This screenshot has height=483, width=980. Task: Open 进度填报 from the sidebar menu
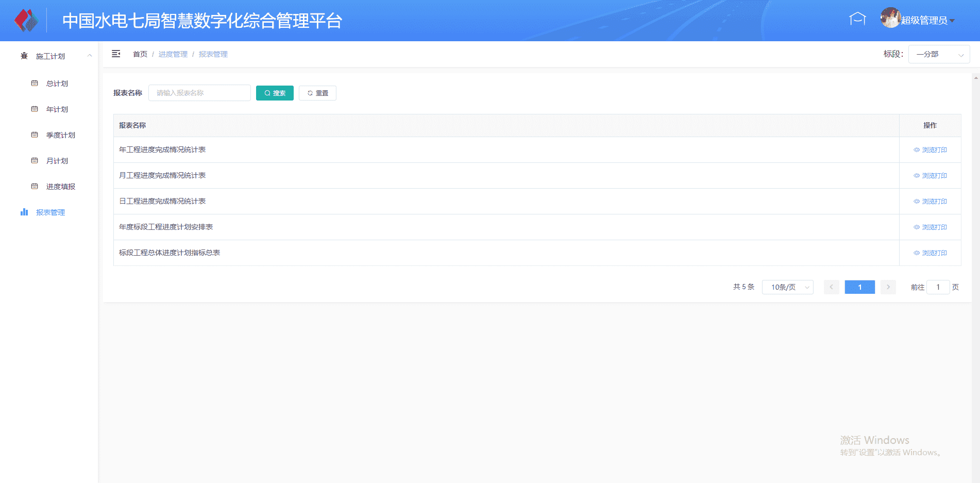[x=60, y=187]
